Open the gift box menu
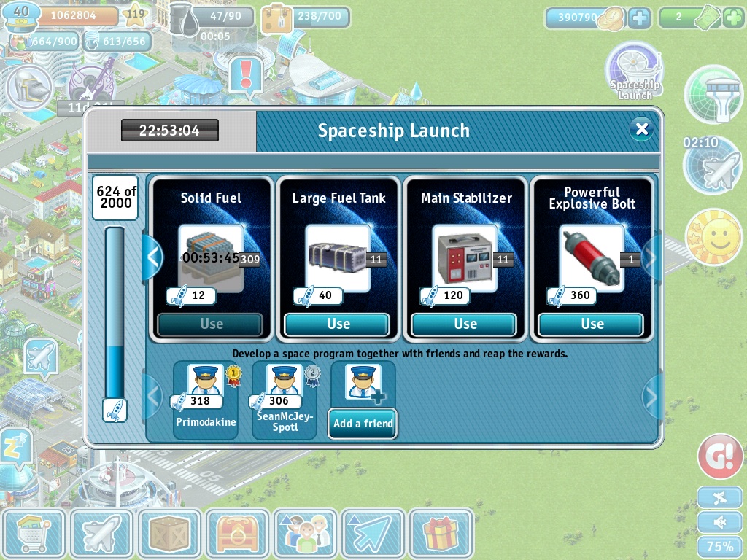Viewport: 747px width, 560px height. 441,533
